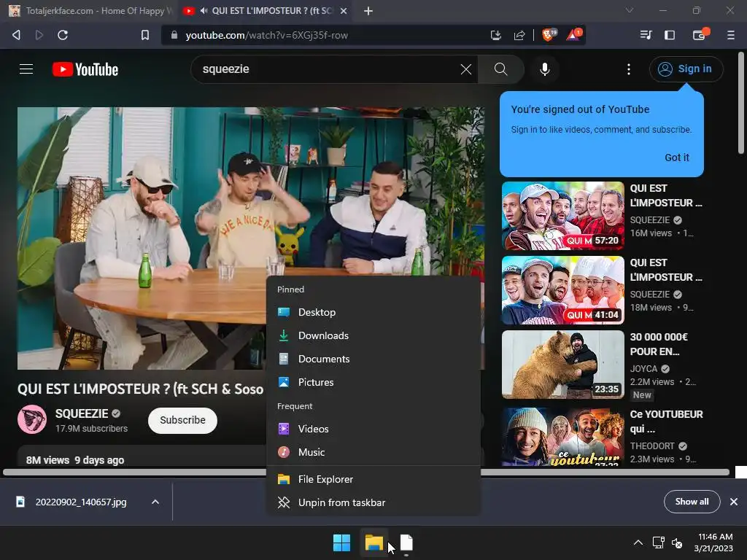Click the THEODORT channel name
The width and height of the screenshot is (747, 560).
[652, 446]
